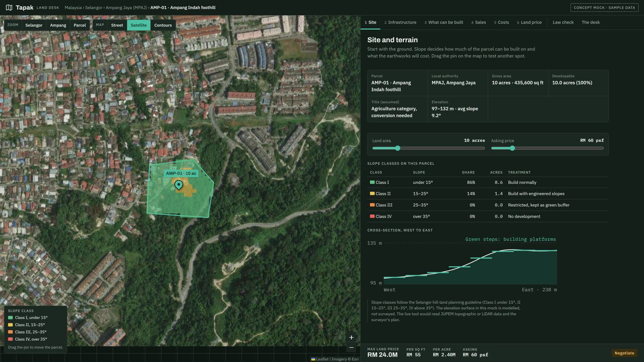Zoom in with the plus button

click(351, 337)
